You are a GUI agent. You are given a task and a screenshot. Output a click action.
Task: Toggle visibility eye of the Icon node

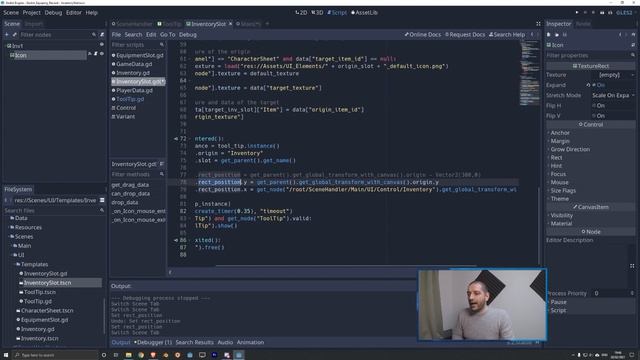[102, 54]
